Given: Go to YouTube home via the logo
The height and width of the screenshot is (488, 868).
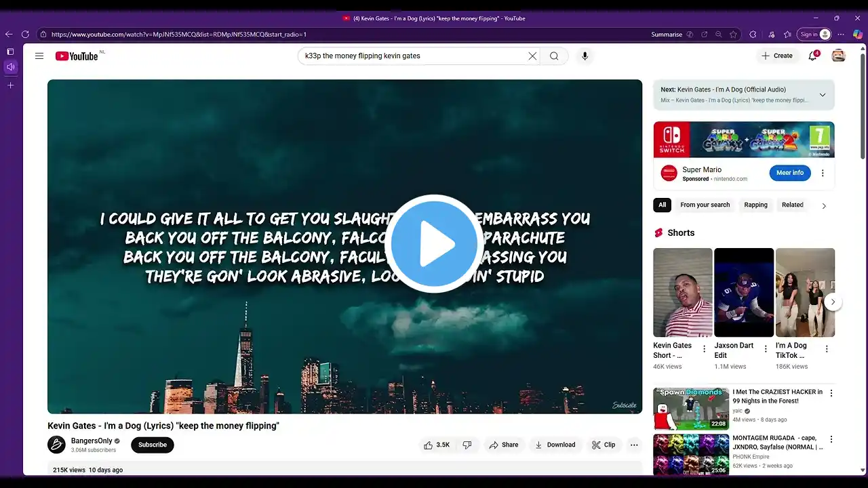Looking at the screenshot, I should click(x=77, y=56).
